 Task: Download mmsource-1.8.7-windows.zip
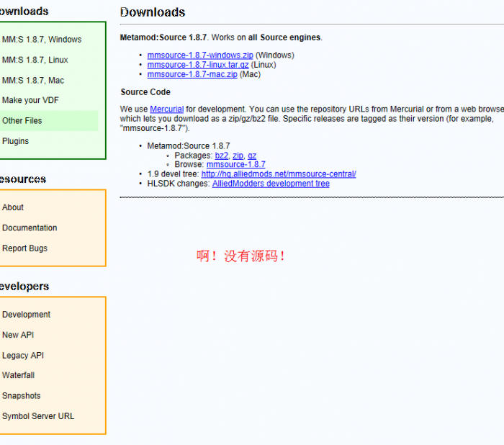tap(200, 55)
